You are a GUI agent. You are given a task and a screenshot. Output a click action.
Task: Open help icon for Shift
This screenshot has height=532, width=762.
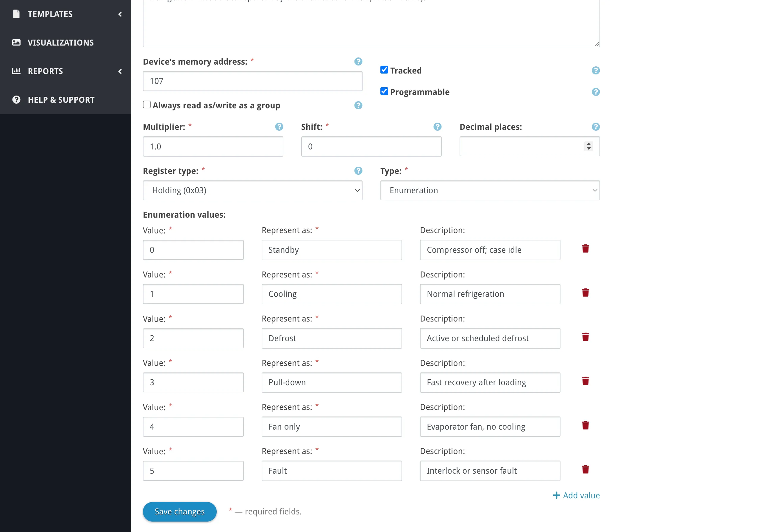pyautogui.click(x=438, y=127)
